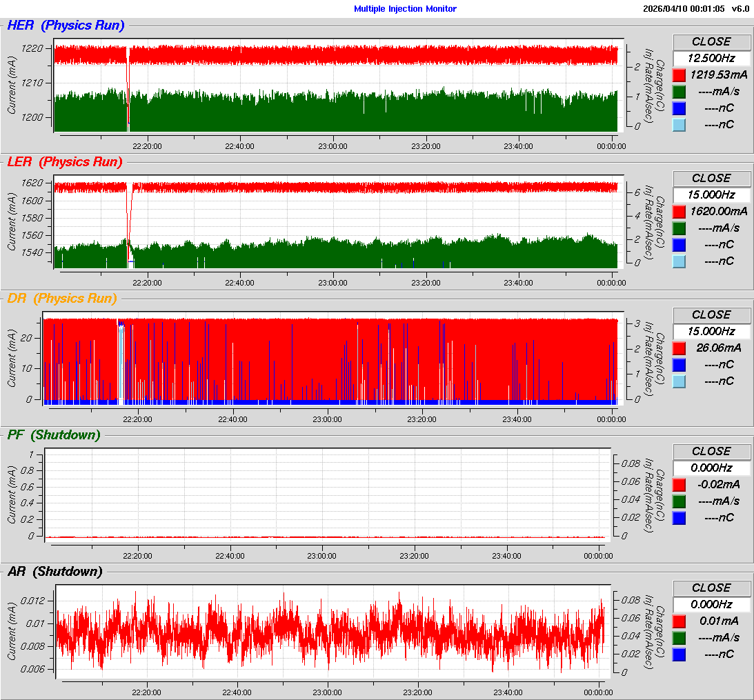Click the LER dark blue charge swatch
Screen dimensions: 754x700
[679, 245]
